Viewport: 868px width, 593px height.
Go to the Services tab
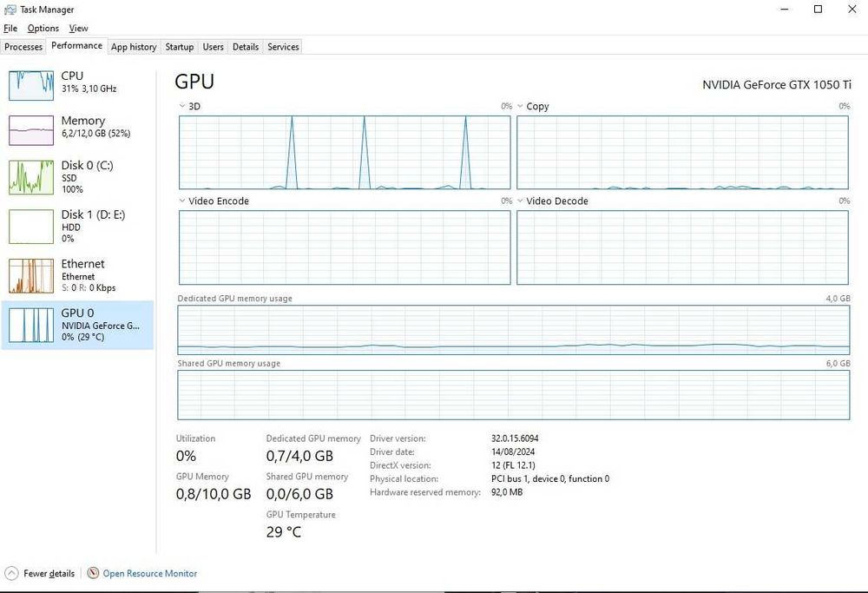[283, 47]
